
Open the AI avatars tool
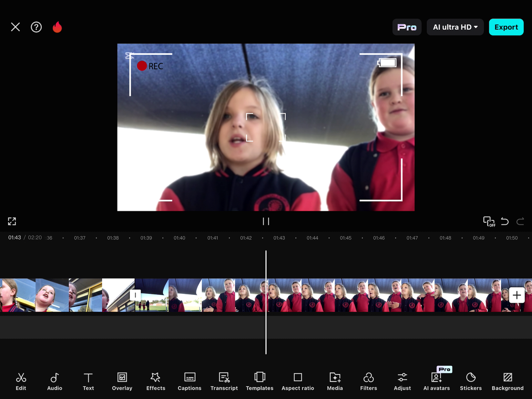(x=437, y=381)
